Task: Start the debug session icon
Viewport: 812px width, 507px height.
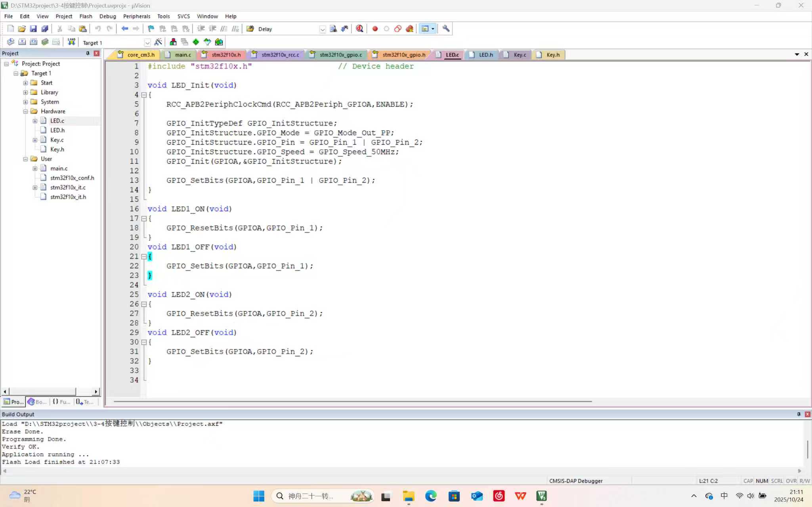Action: (359, 29)
